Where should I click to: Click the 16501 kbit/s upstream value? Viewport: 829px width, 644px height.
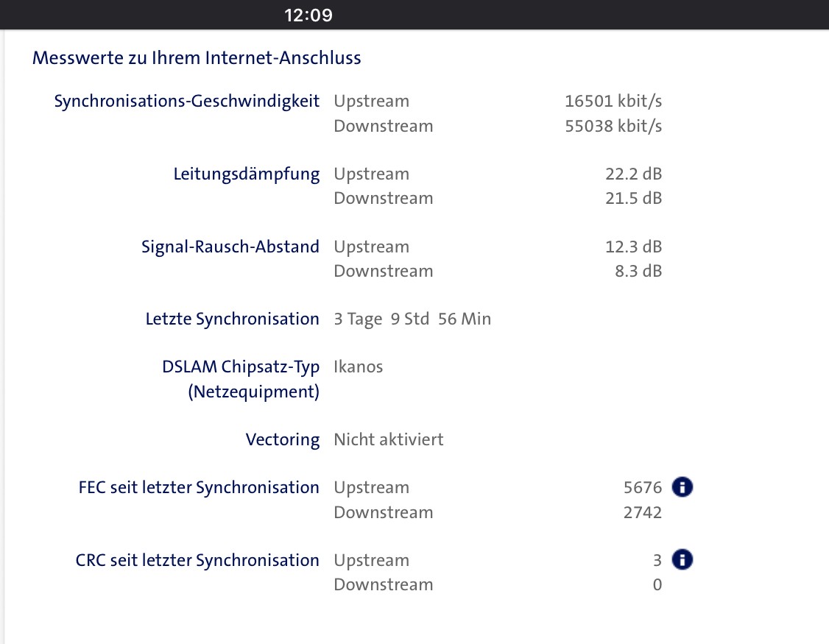point(613,101)
